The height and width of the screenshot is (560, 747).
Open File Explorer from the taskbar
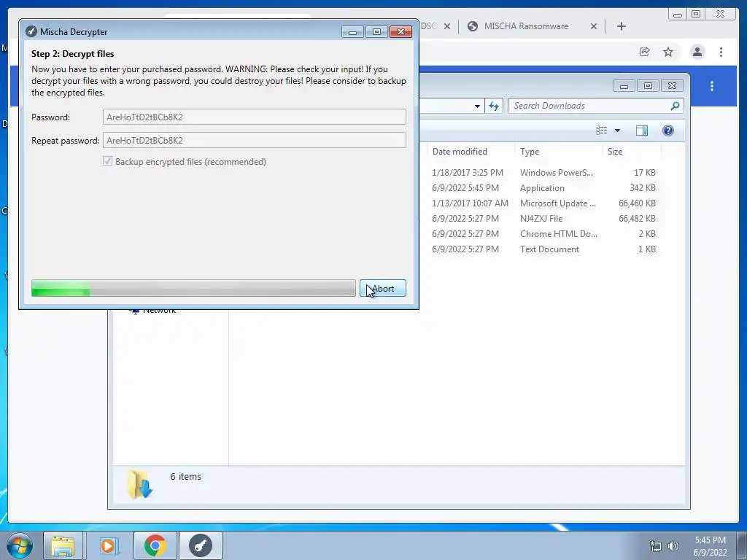tap(63, 545)
